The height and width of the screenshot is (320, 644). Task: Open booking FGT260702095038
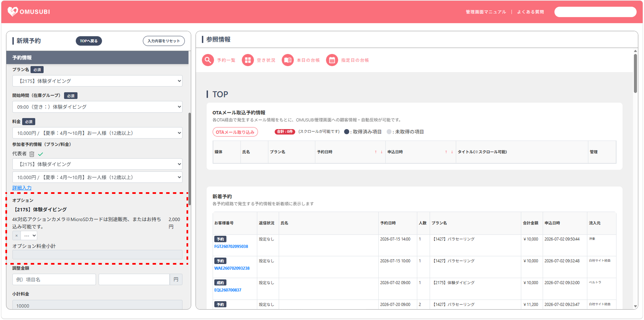point(231,247)
